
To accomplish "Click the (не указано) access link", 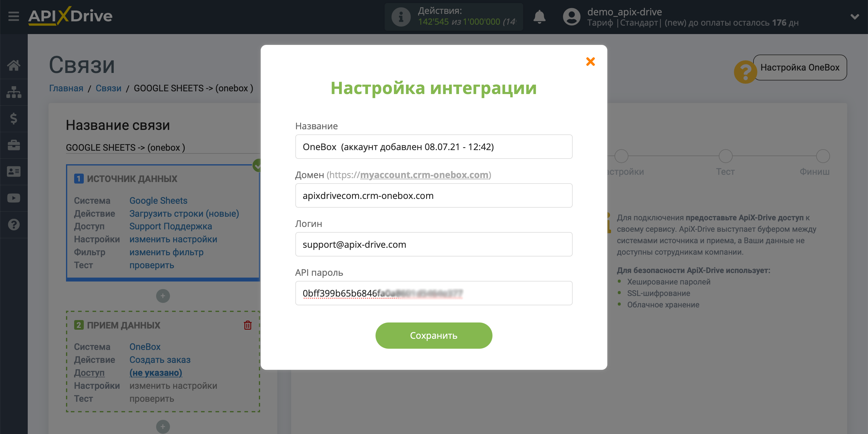I will pyautogui.click(x=156, y=373).
